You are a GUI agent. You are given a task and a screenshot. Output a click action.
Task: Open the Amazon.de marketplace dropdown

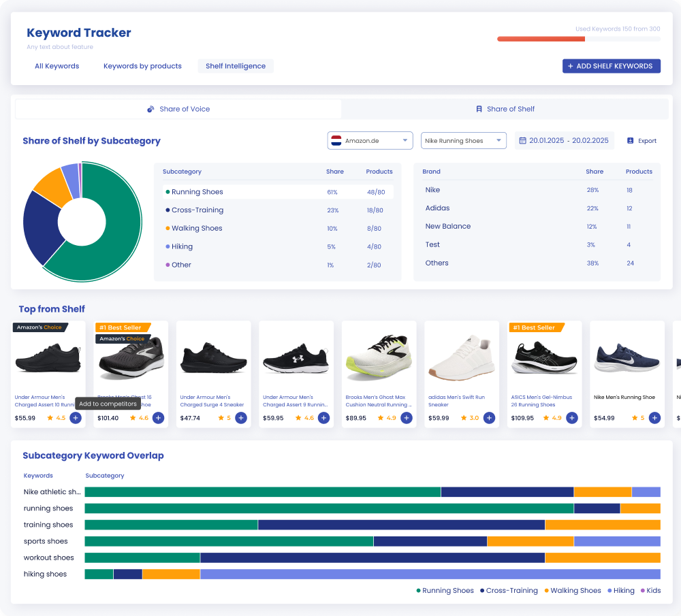coord(370,141)
